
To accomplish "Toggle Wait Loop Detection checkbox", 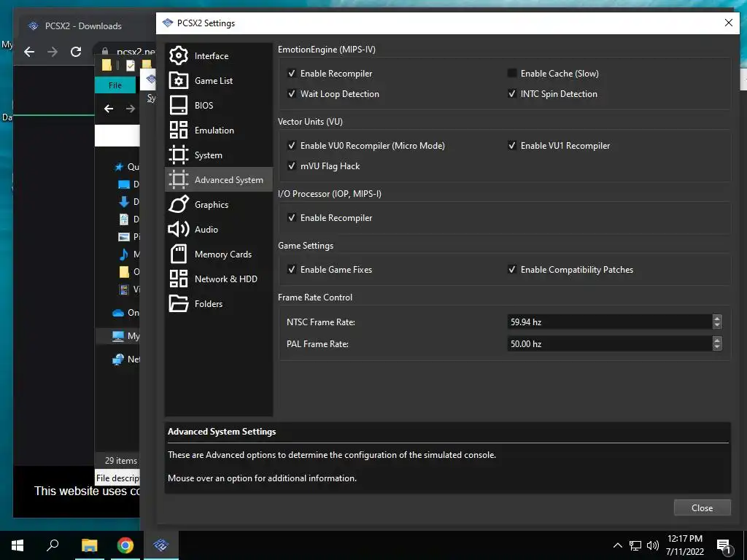I will 292,94.
